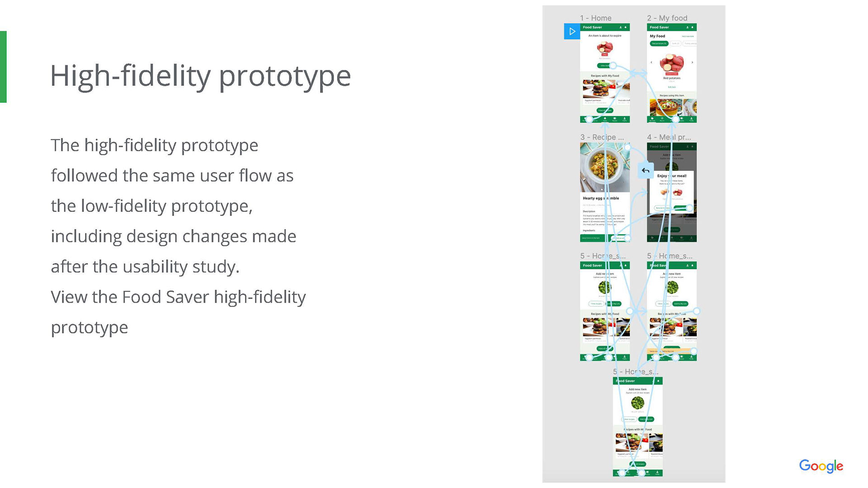Click the 'Hearty egg scramble' heading
868x488 pixels.
[601, 198]
